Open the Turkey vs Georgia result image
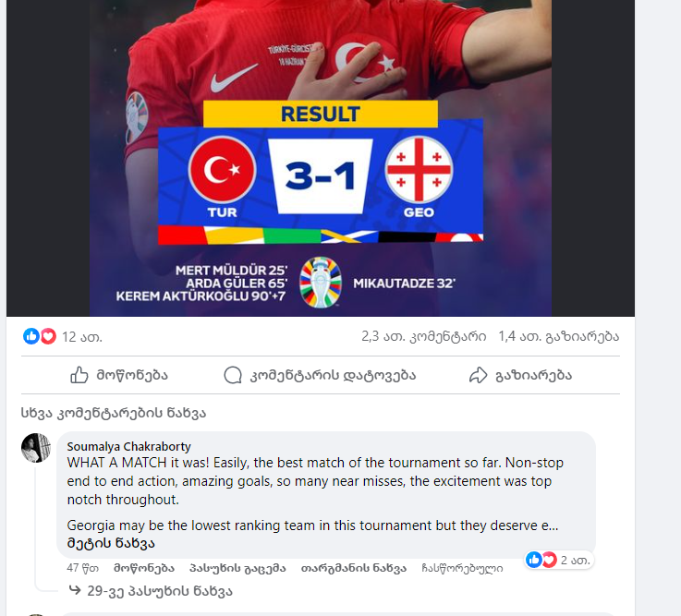Screen dimensions: 681x616 [321, 158]
